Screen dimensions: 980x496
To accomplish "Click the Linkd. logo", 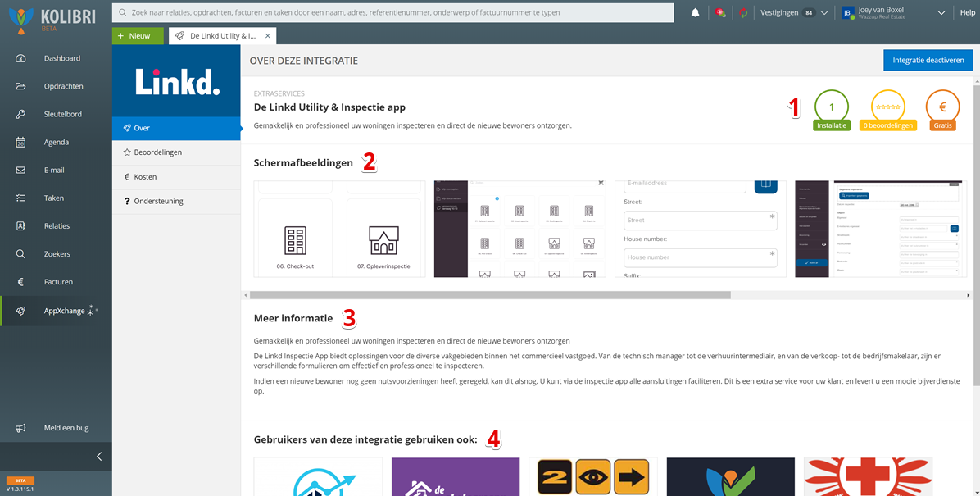I will pos(178,82).
